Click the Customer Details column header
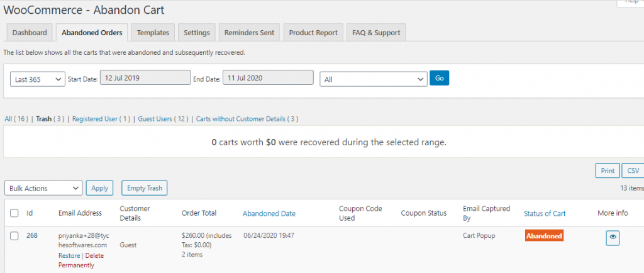Image resolution: width=644 pixels, height=273 pixels. (x=135, y=213)
